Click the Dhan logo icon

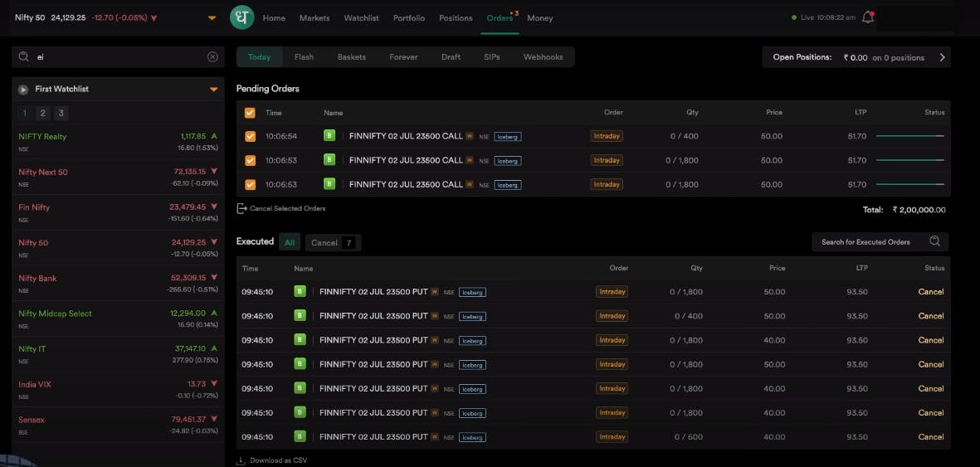(241, 17)
